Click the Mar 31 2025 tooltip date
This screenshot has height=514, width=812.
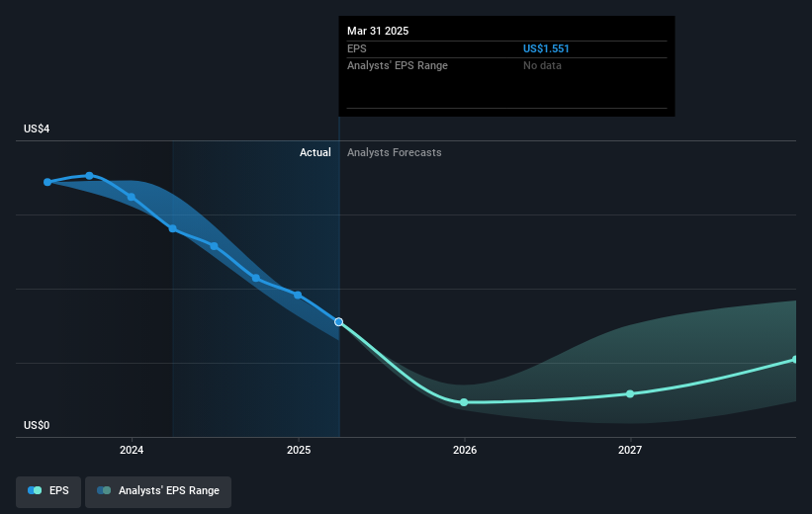coord(378,31)
